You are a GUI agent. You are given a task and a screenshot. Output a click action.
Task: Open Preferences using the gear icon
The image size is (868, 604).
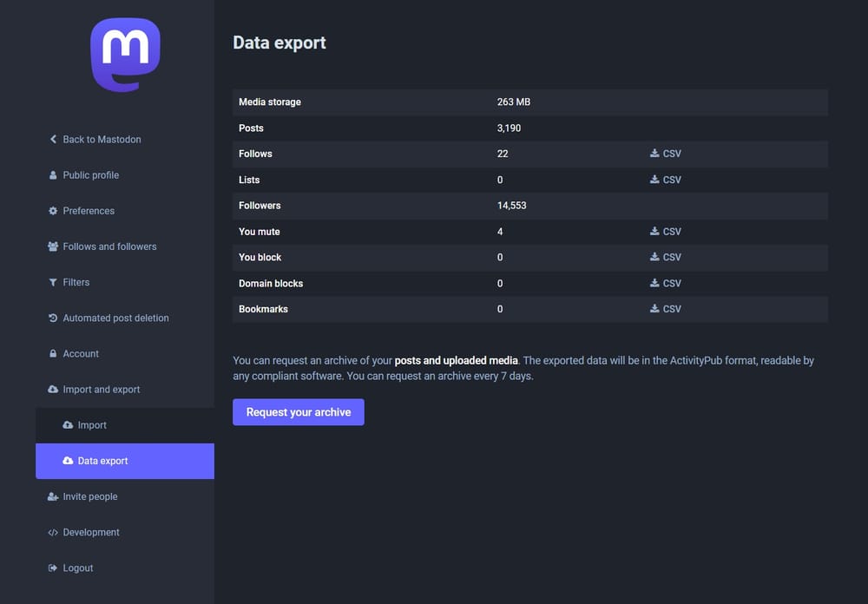(x=53, y=211)
